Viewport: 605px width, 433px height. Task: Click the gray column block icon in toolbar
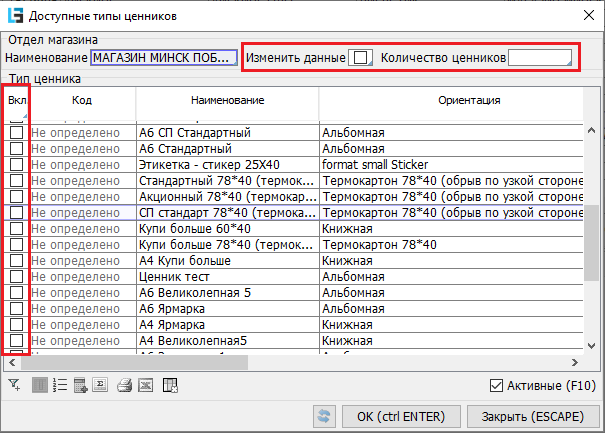click(39, 385)
